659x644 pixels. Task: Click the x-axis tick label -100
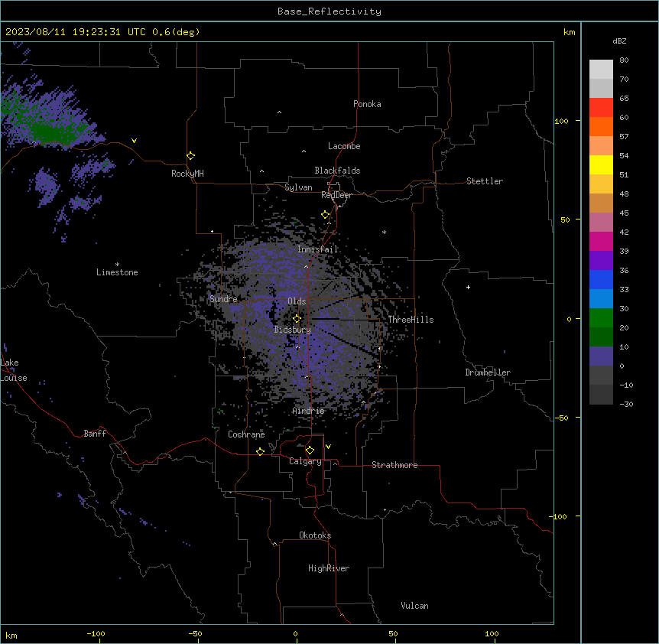coord(96,633)
